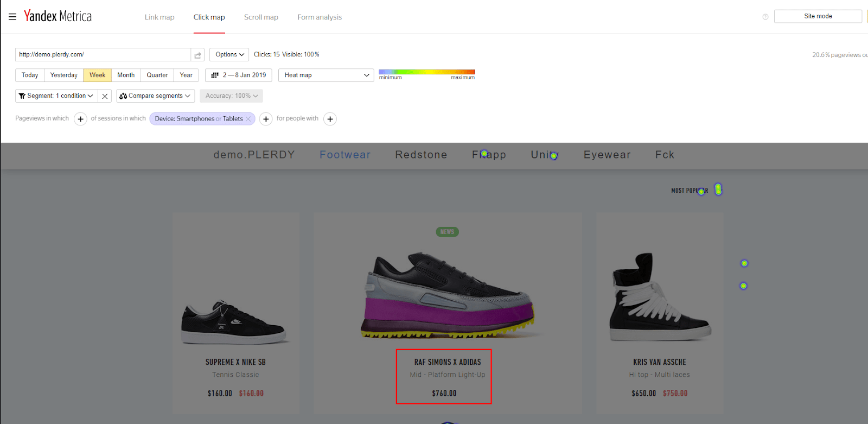The width and height of the screenshot is (868, 424).
Task: Select the Week period
Action: pos(98,75)
